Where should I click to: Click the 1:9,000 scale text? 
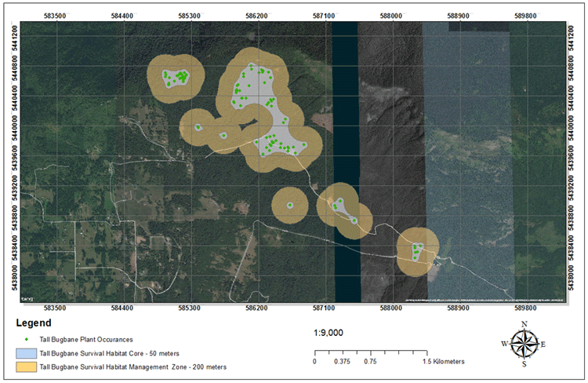click(328, 332)
